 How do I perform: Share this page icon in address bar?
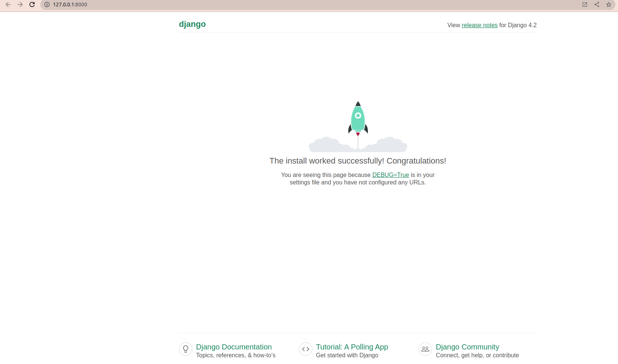pos(597,4)
